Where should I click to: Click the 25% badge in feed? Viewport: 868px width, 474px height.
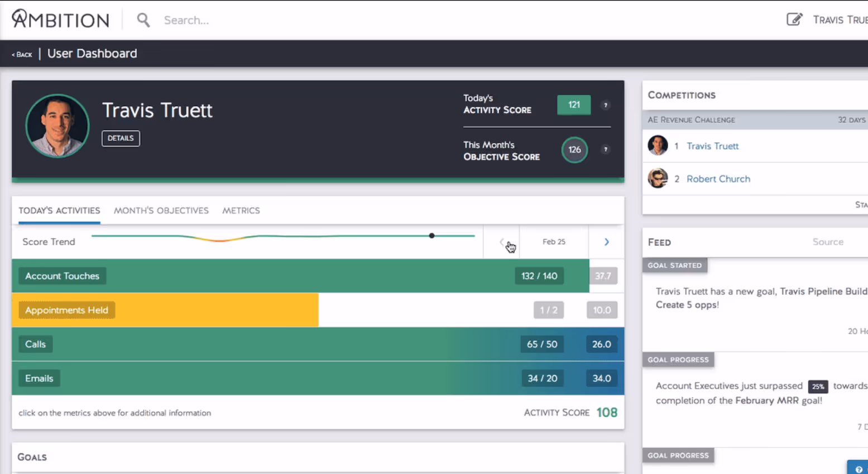818,386
